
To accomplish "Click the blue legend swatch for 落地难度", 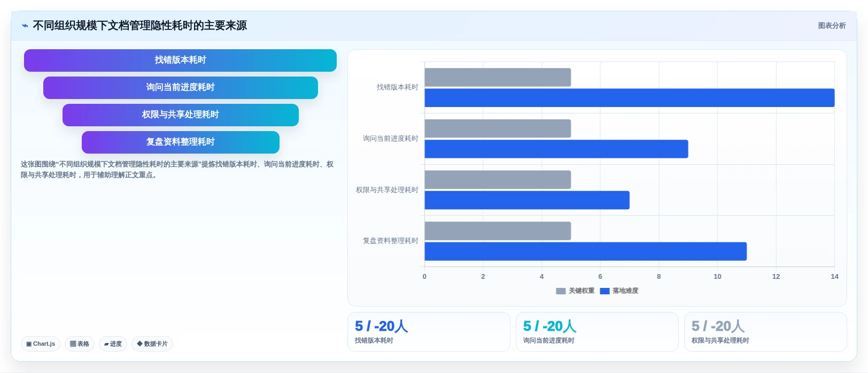I will pos(604,291).
